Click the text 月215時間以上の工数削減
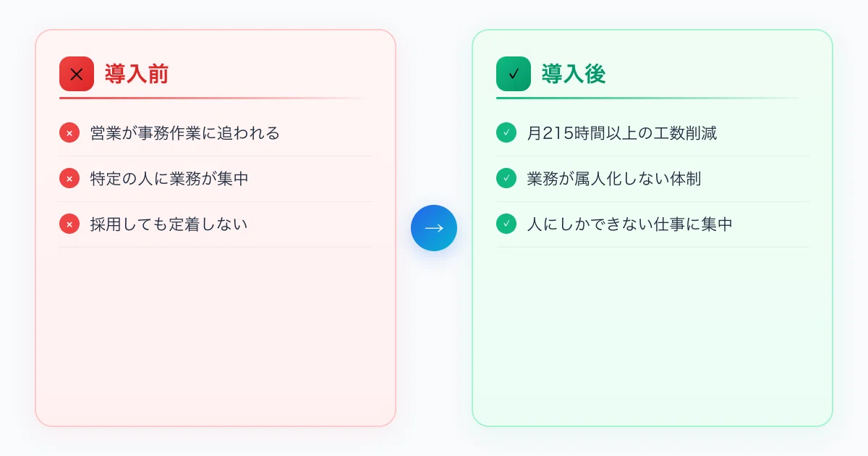The height and width of the screenshot is (456, 868). (622, 133)
